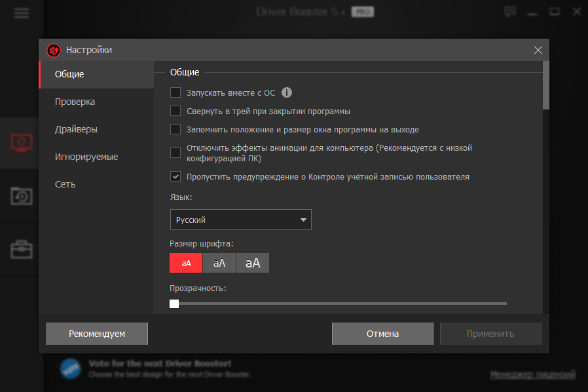588x392 pixels.
Task: Select the medium font size aA button
Action: point(219,263)
